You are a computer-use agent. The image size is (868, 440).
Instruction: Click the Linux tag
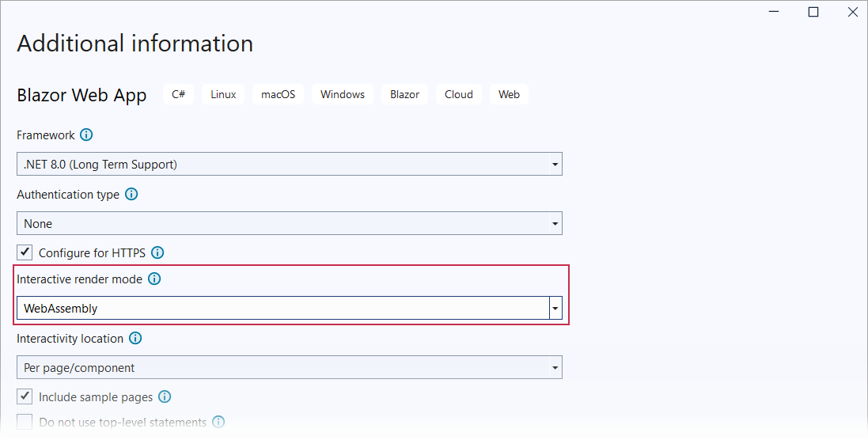[223, 95]
